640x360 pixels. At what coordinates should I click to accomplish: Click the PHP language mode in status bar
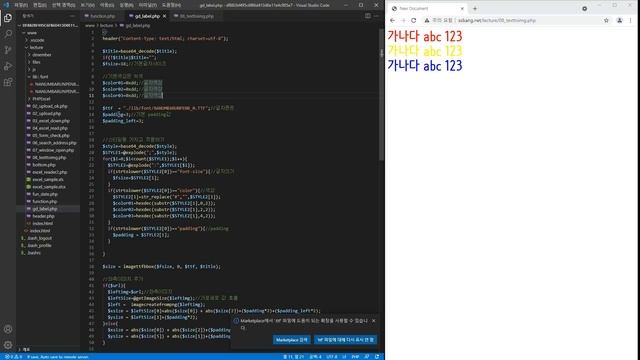coord(355,357)
